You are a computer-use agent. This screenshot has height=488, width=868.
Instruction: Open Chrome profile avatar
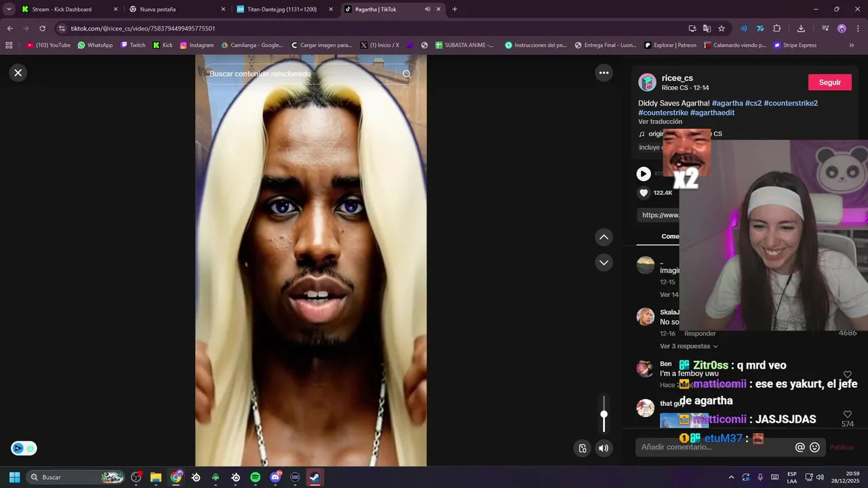(x=842, y=28)
